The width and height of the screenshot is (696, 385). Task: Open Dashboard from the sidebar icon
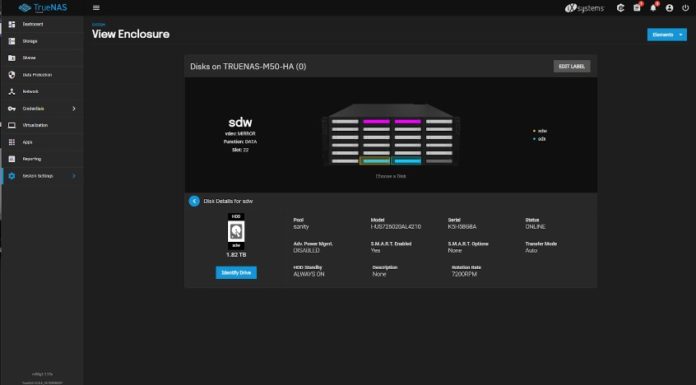click(12, 24)
